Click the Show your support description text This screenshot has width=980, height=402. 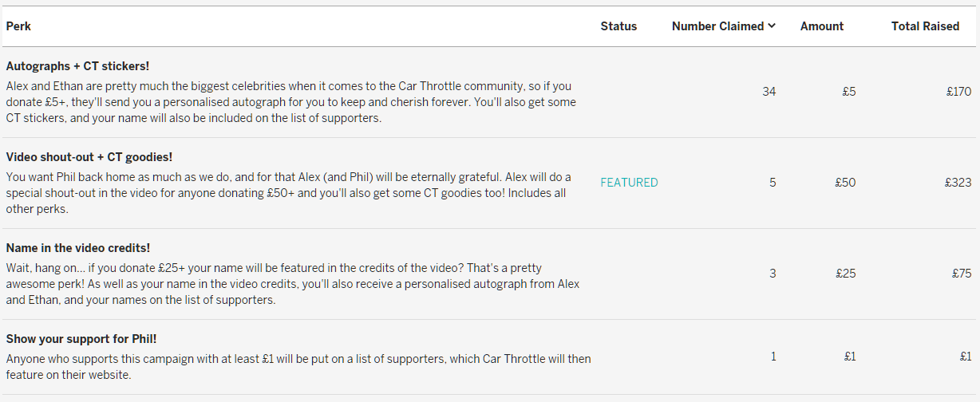pyautogui.click(x=298, y=366)
